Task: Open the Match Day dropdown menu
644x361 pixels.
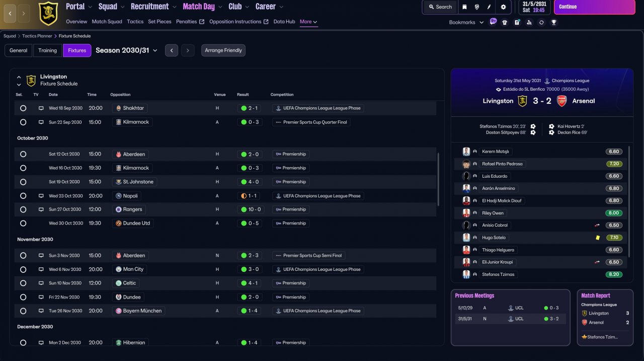Action: pos(203,7)
